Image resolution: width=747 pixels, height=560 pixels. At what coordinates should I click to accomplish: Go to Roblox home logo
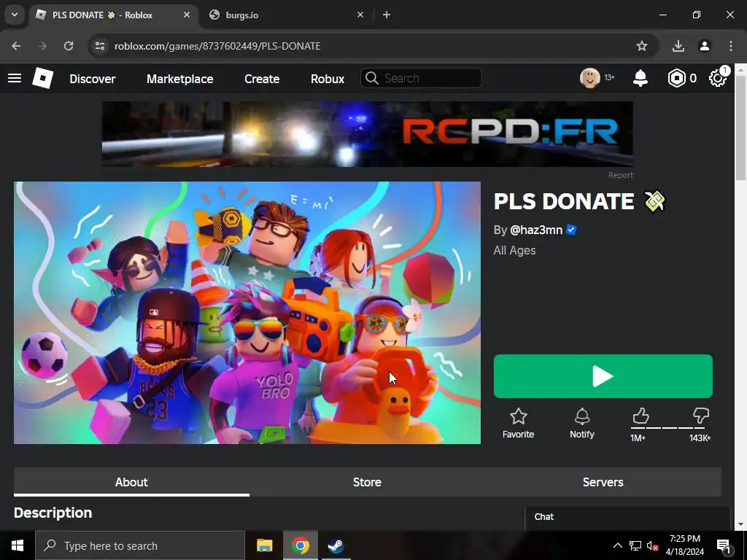pyautogui.click(x=42, y=78)
